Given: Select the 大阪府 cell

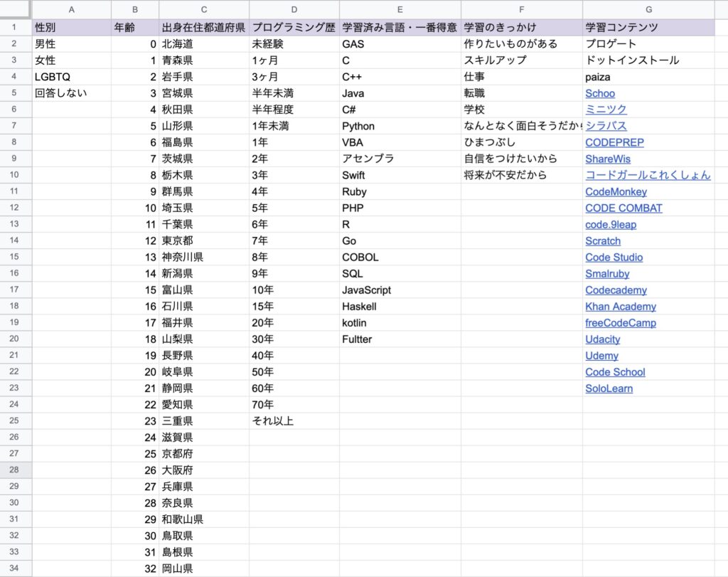Looking at the screenshot, I should (204, 470).
